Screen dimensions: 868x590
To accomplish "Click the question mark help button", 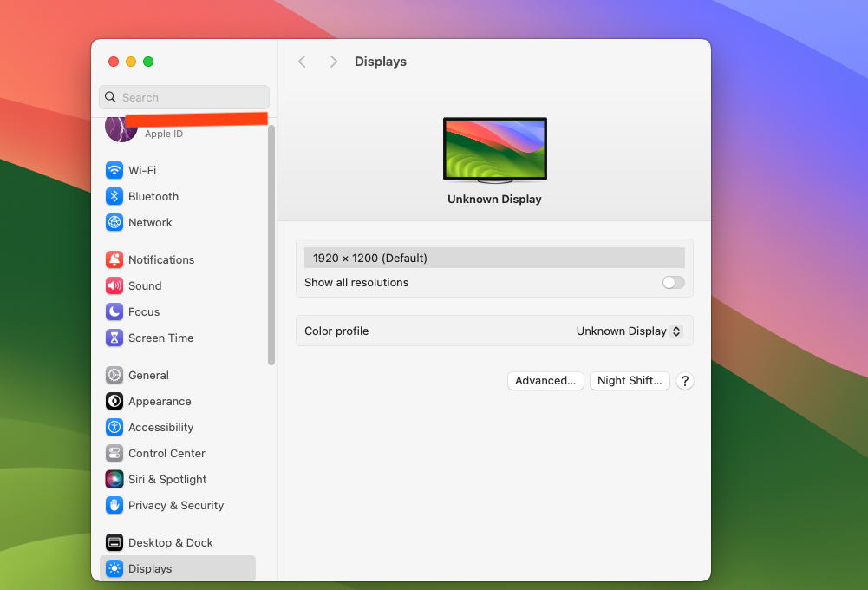I will point(685,381).
